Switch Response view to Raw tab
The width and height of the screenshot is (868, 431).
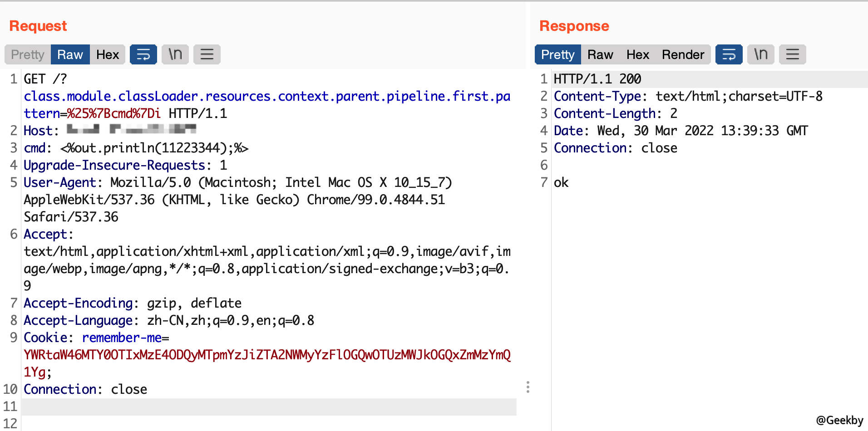point(600,54)
